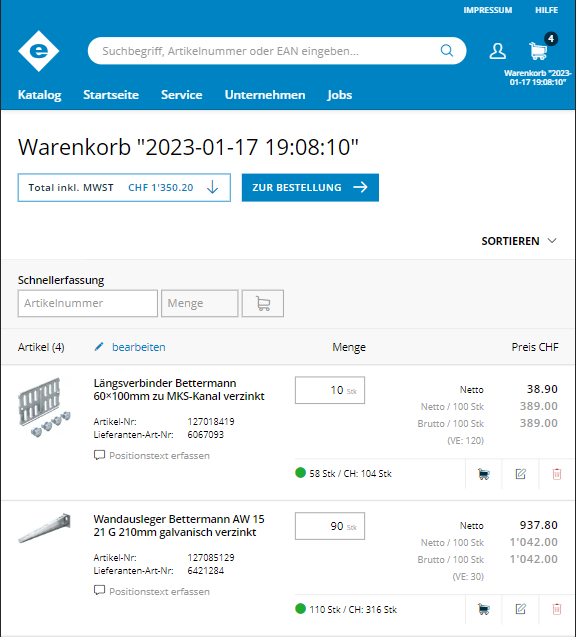This screenshot has width=576, height=637.
Task: Delete the Wandausleger Bettermann item
Action: pyautogui.click(x=557, y=609)
